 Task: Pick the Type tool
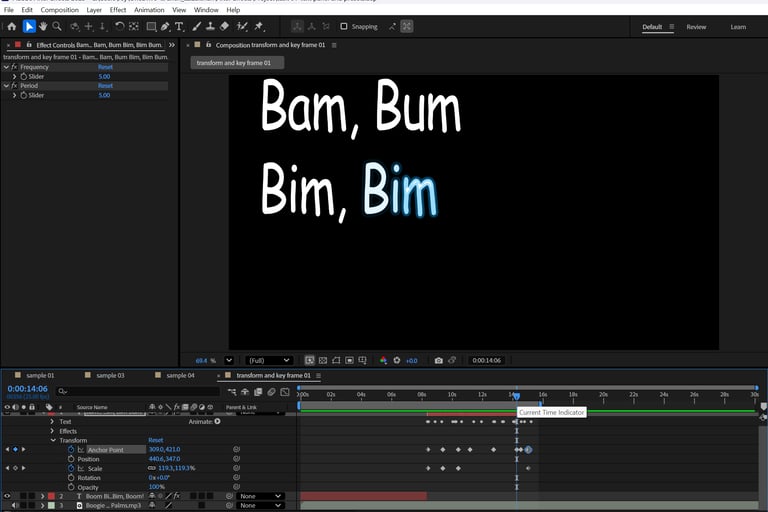(x=179, y=27)
